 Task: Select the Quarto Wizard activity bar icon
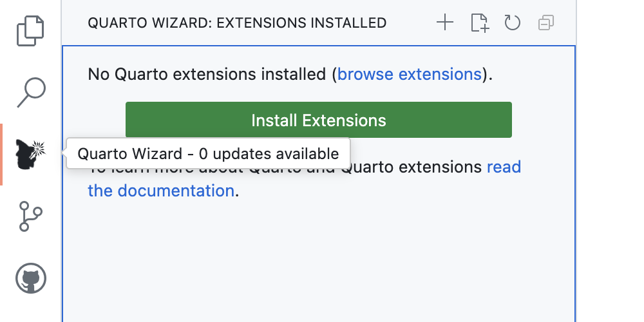point(30,155)
